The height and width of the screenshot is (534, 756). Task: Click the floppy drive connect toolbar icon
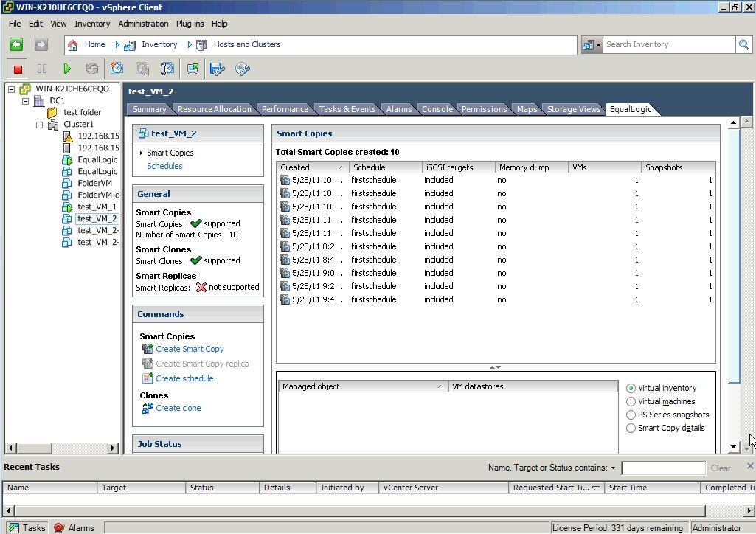[218, 69]
